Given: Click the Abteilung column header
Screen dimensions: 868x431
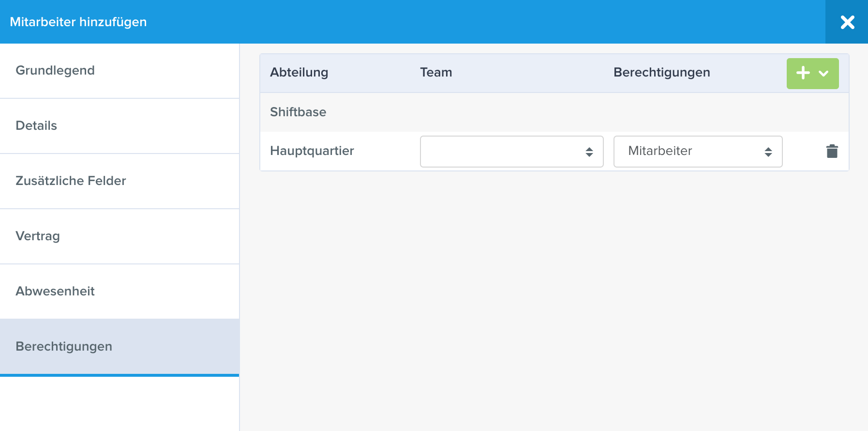Looking at the screenshot, I should coord(299,72).
